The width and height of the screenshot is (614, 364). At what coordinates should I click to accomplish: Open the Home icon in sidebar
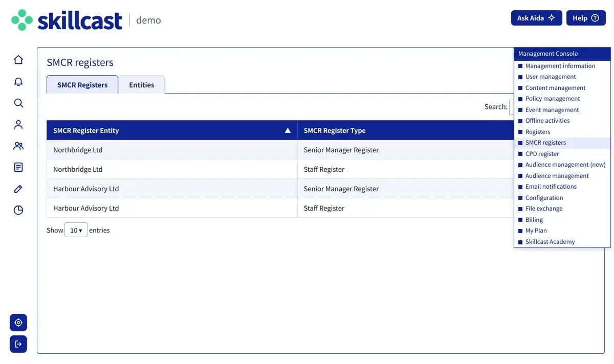click(18, 60)
